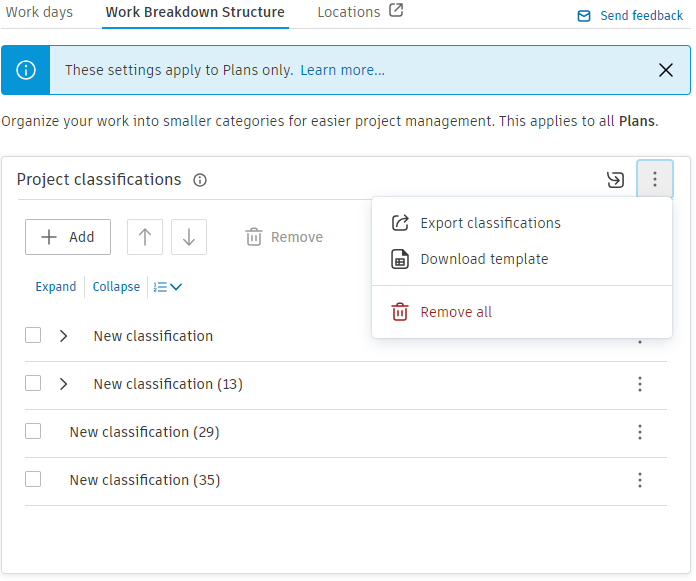Select the New classification (29) checkbox
This screenshot has width=696, height=581.
pyautogui.click(x=33, y=432)
